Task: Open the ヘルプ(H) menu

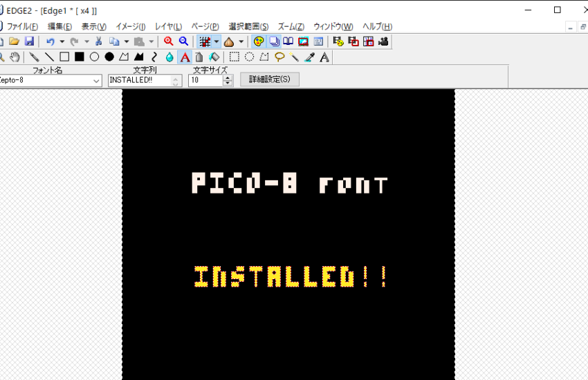Action: tap(377, 26)
